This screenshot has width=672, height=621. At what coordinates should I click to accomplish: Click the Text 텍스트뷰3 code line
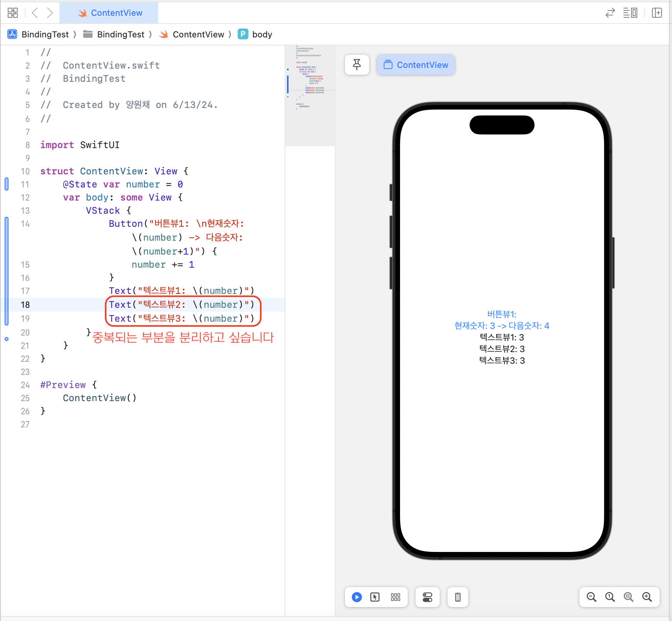click(x=181, y=319)
